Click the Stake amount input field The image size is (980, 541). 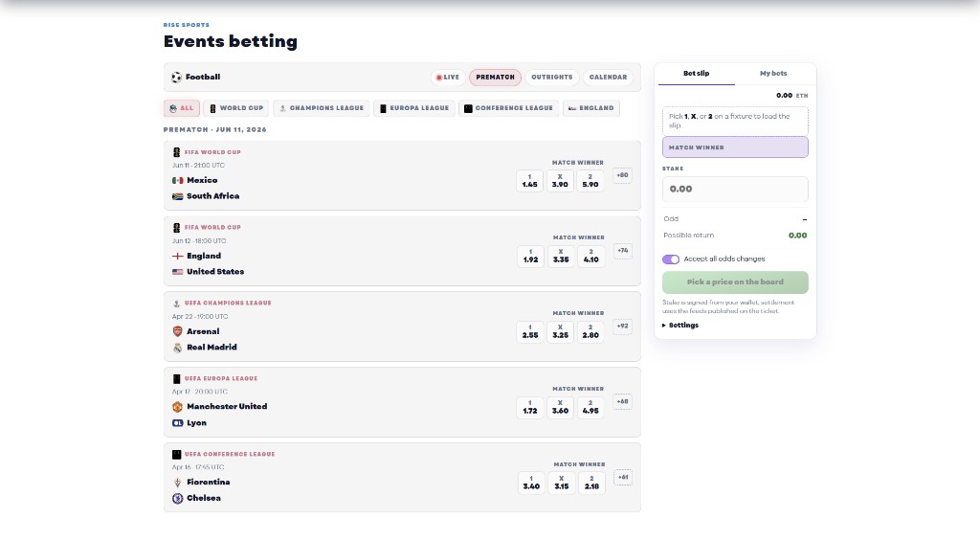735,190
